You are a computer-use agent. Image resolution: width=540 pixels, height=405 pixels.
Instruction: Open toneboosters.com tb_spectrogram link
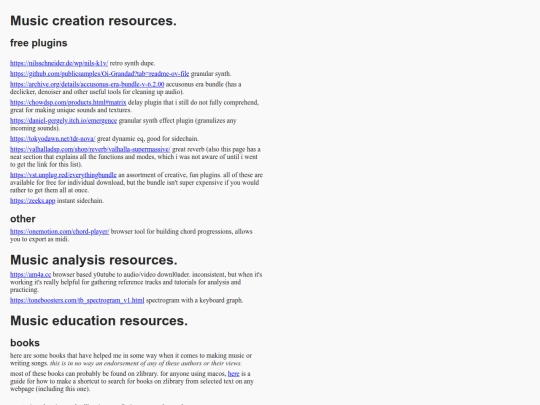pos(77,300)
